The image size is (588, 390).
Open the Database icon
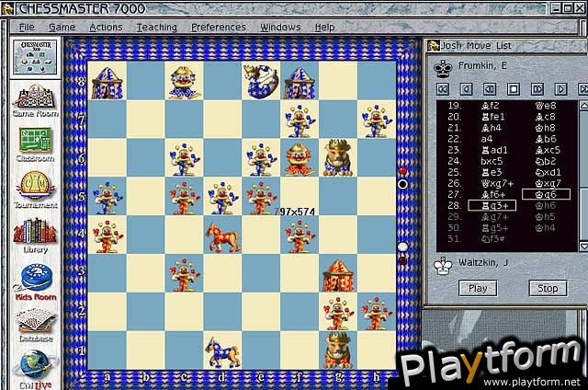click(x=35, y=324)
